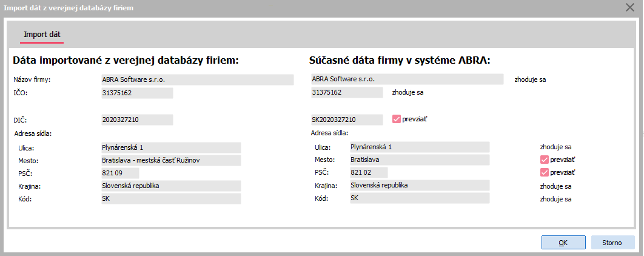Click the current PSČ field 821 02

367,172
